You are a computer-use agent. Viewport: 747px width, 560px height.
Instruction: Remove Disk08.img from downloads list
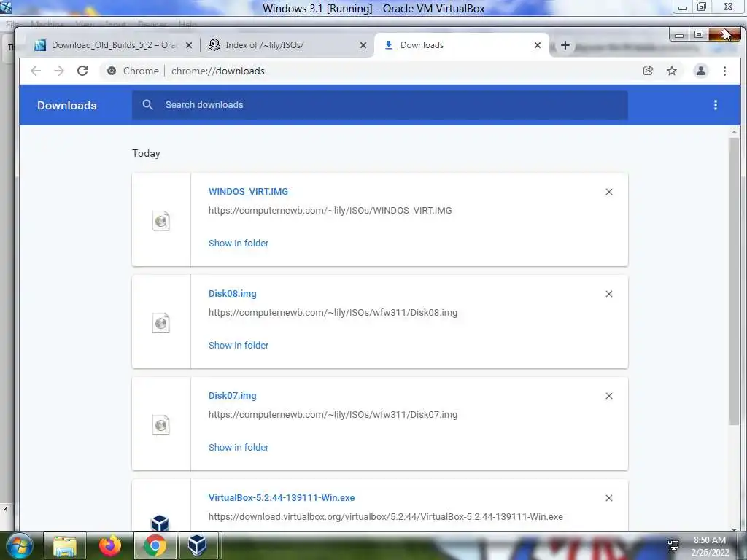[x=609, y=294]
